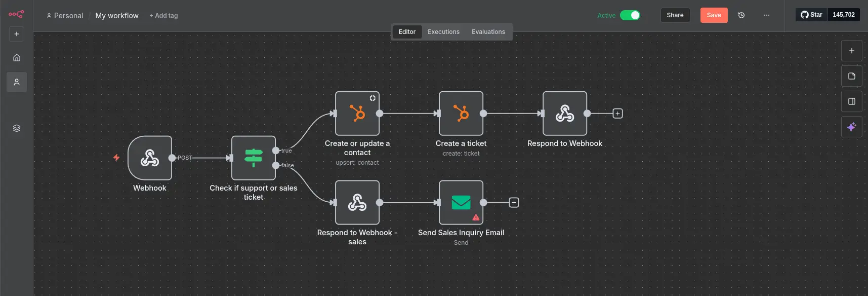Viewport: 868px width, 296px height.
Task: Open the Personal user icon in sidebar
Action: click(x=17, y=82)
